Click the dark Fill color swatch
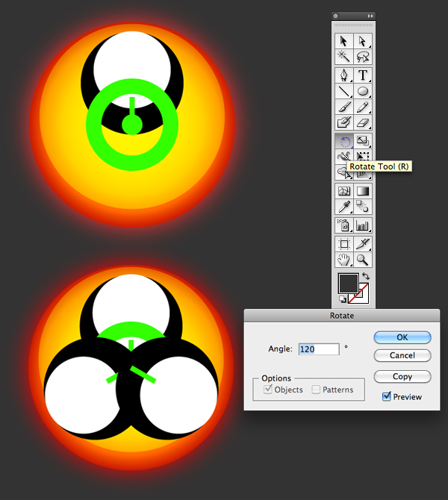Screen dimensions: 448x500 pos(348,283)
